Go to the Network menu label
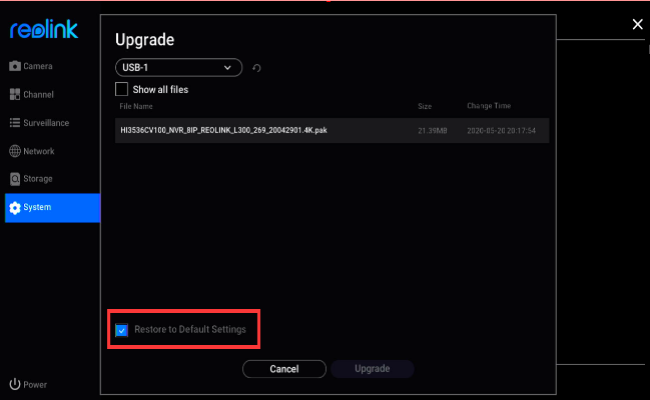Screen dimensions: 650x400 coord(39,151)
